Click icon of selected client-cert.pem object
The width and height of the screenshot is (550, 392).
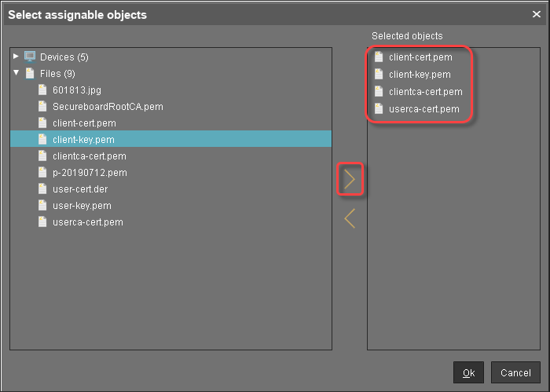coord(379,57)
